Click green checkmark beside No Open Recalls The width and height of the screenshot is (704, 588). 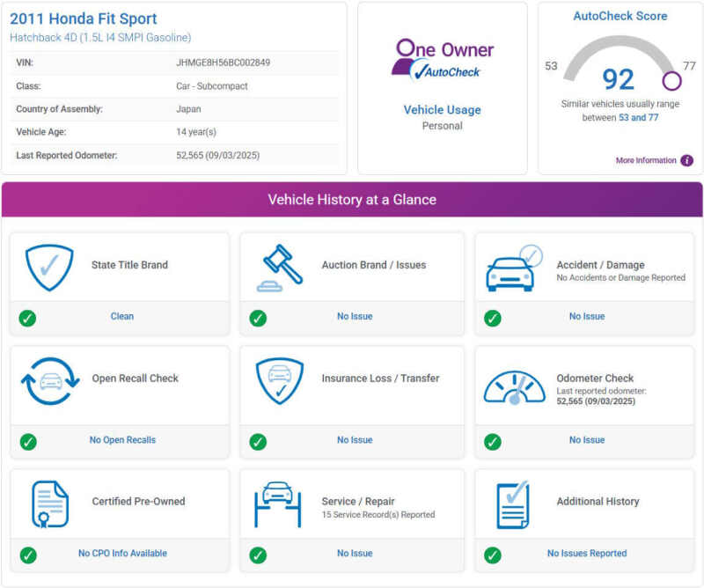click(x=28, y=441)
